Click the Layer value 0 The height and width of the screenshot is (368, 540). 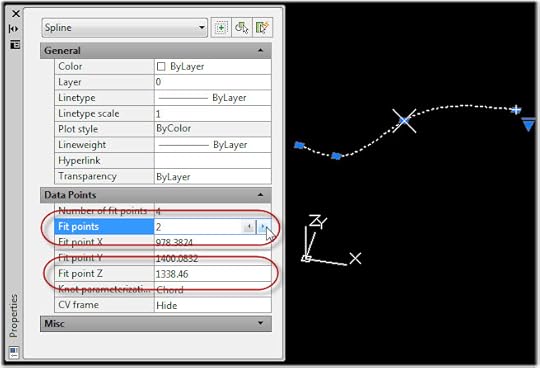pyautogui.click(x=212, y=82)
